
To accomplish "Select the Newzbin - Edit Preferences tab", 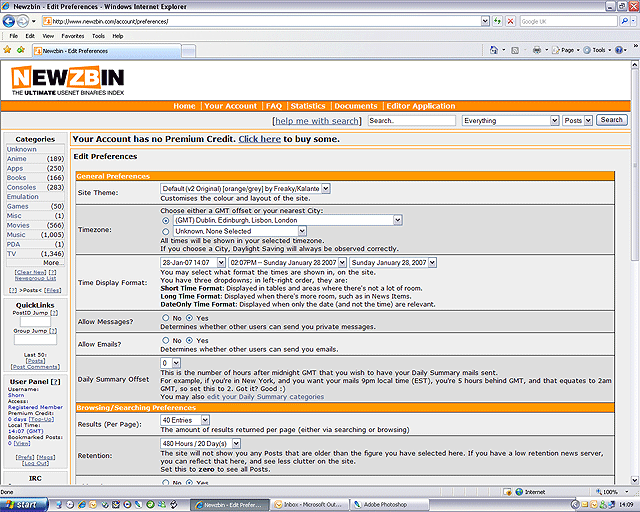I will click(x=106, y=51).
